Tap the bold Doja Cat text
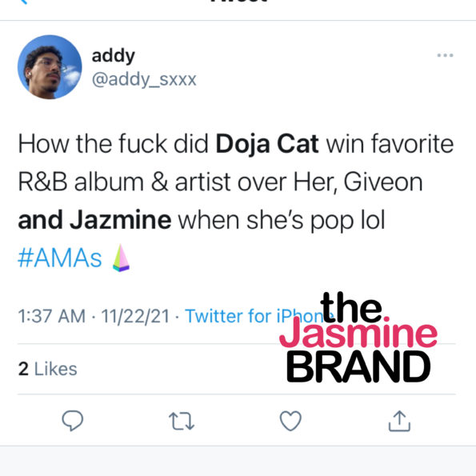 pos(267,144)
